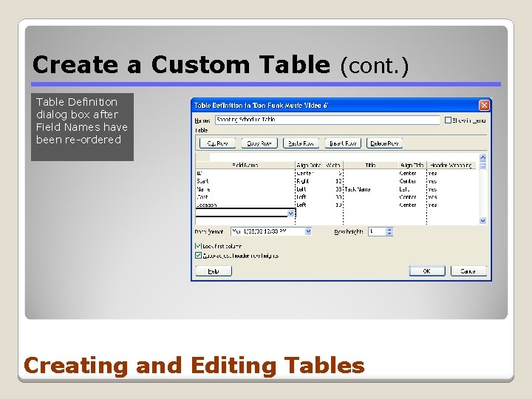532x399 pixels.
Task: Click the table Name input field
Action: tap(327, 120)
